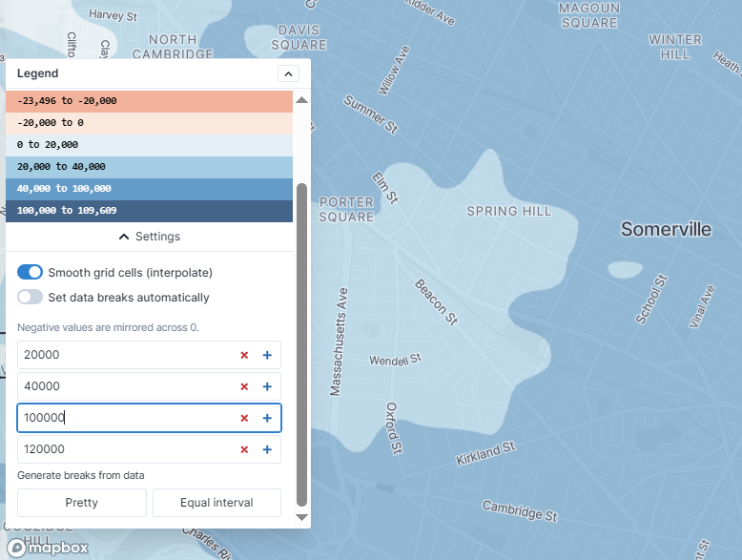The width and height of the screenshot is (742, 560).
Task: Click the North Cambridge map label
Action: pyautogui.click(x=173, y=47)
